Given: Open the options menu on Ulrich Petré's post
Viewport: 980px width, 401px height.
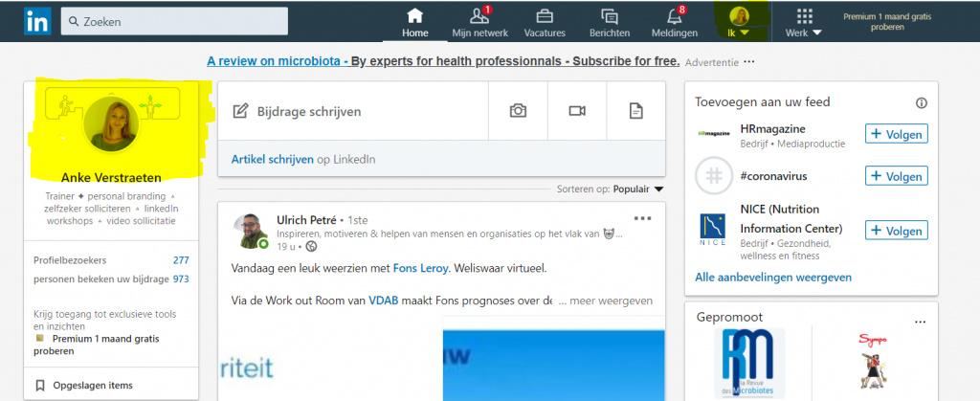Looking at the screenshot, I should pos(642,218).
